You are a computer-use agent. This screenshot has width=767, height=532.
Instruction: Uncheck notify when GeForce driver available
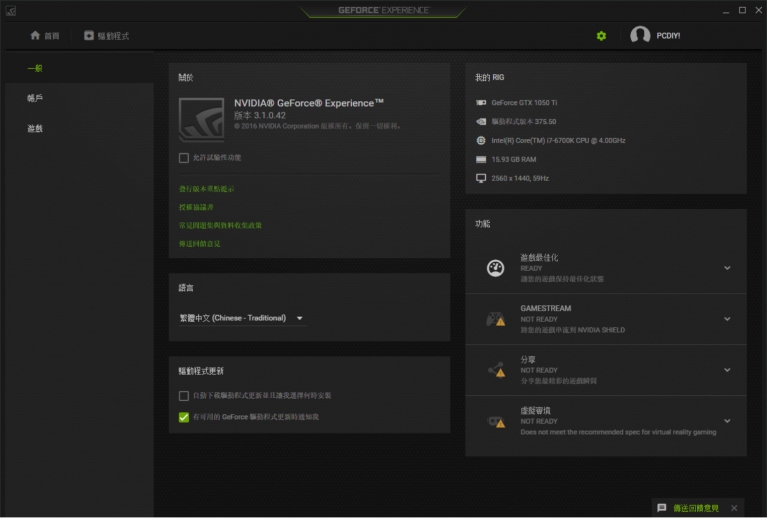tap(184, 417)
